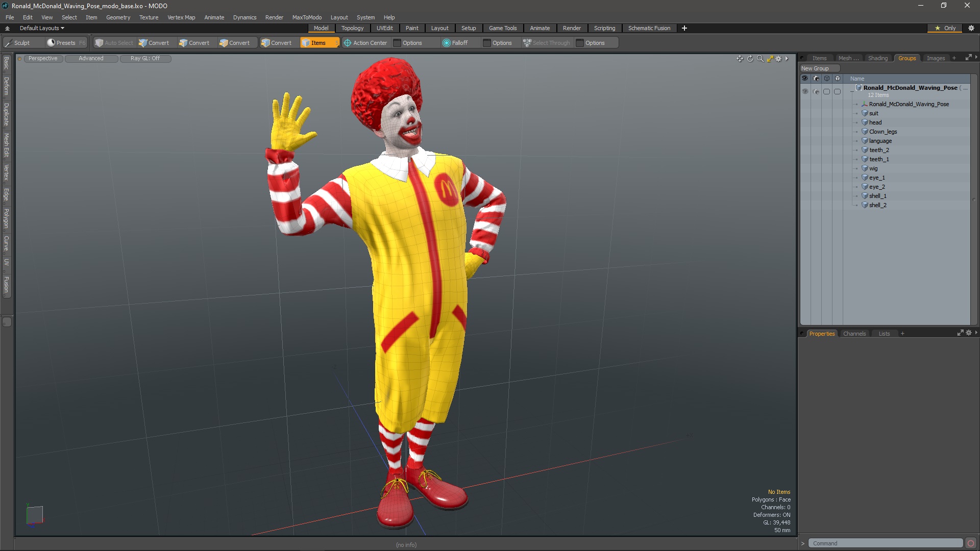The image size is (980, 551).
Task: Click the Name column header
Action: point(857,79)
